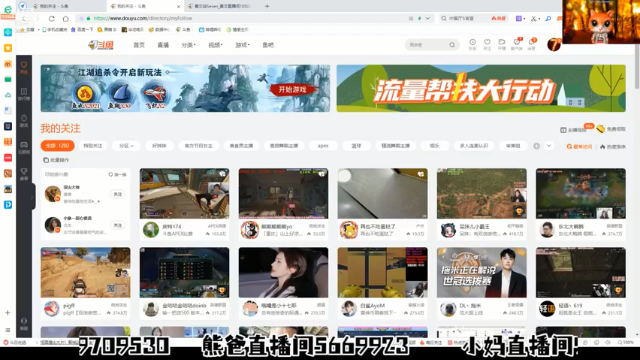Image resolution: width=640 pixels, height=360 pixels.
Task: Open the watch history clock icon
Action: pos(472,42)
